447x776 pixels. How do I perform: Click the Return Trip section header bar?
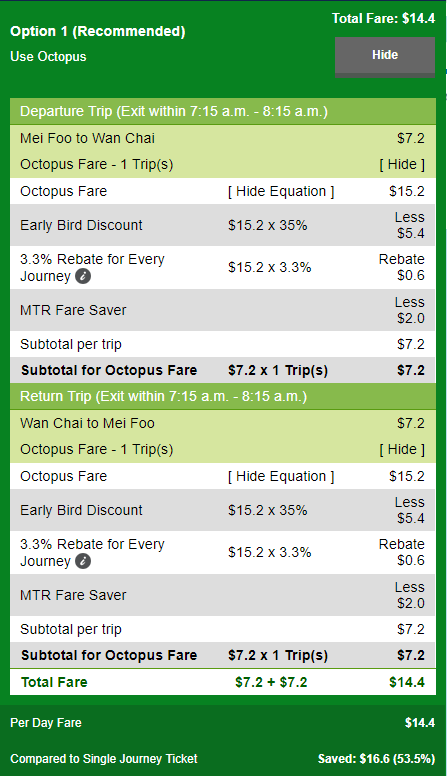tap(223, 396)
